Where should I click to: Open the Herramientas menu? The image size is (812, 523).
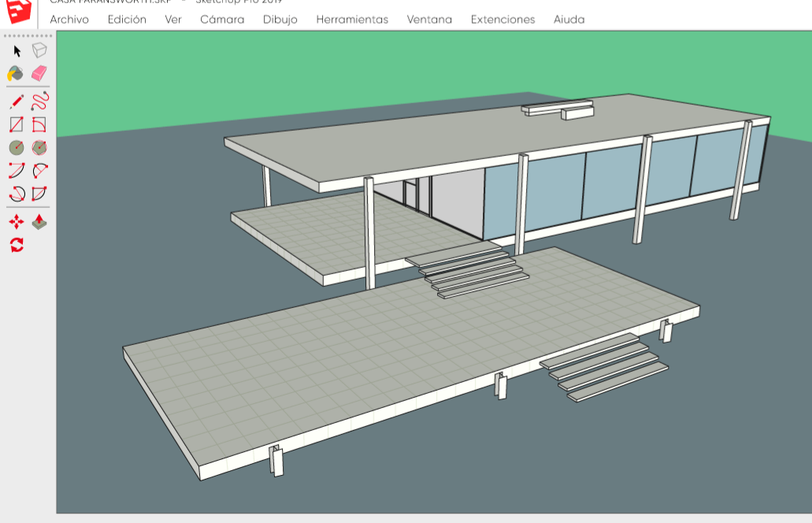tap(352, 20)
